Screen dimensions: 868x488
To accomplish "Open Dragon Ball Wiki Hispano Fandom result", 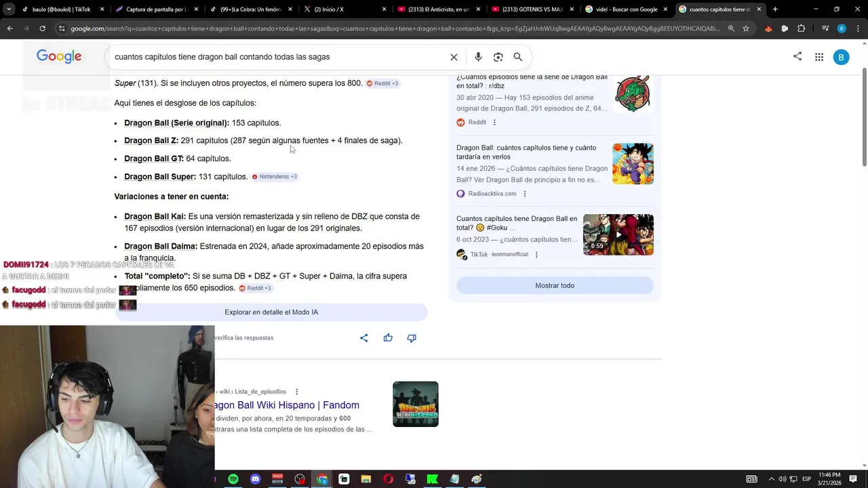I will point(287,405).
